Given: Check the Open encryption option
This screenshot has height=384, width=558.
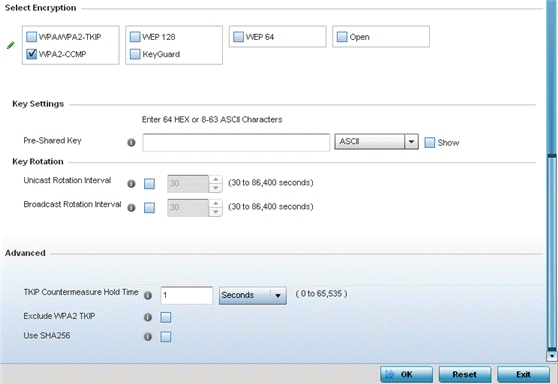Looking at the screenshot, I should coord(342,37).
